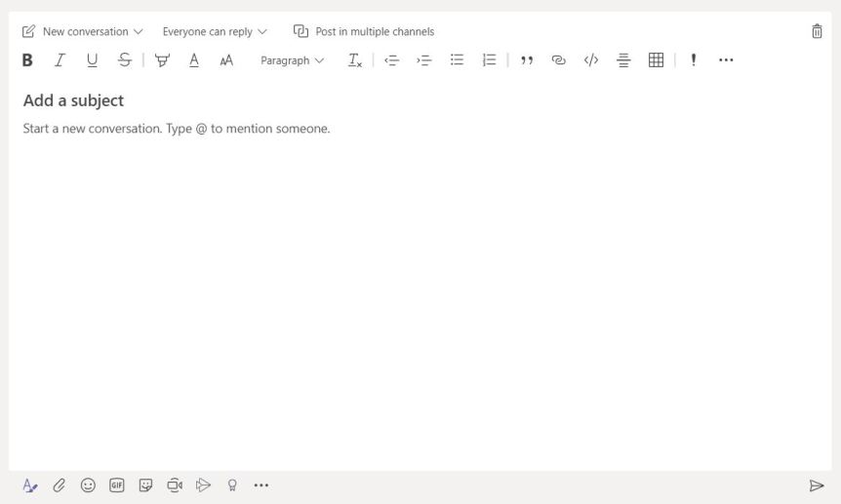Click the Add a subject field
This screenshot has width=841, height=504.
[x=74, y=100]
